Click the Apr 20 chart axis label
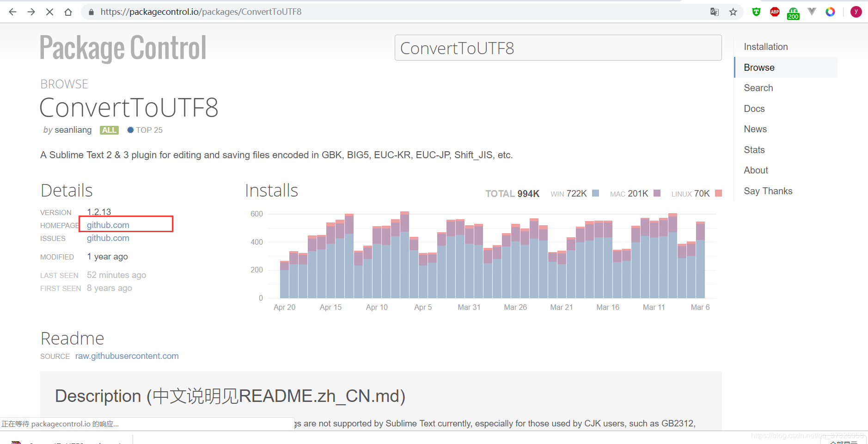Viewport: 868px width, 444px height. [x=284, y=307]
